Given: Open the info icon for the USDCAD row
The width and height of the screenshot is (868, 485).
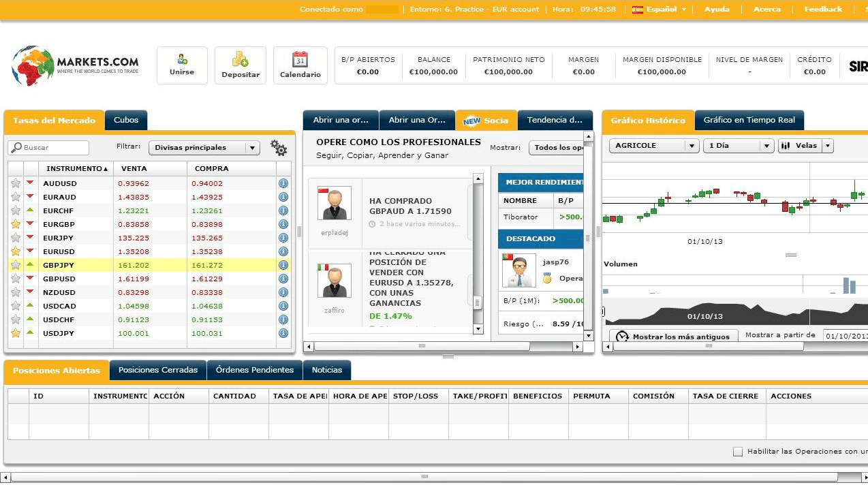Looking at the screenshot, I should tap(283, 306).
